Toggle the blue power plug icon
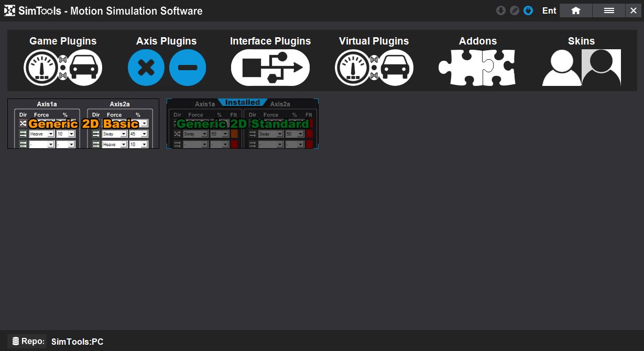Image resolution: width=644 pixels, height=351 pixels. pyautogui.click(x=528, y=10)
